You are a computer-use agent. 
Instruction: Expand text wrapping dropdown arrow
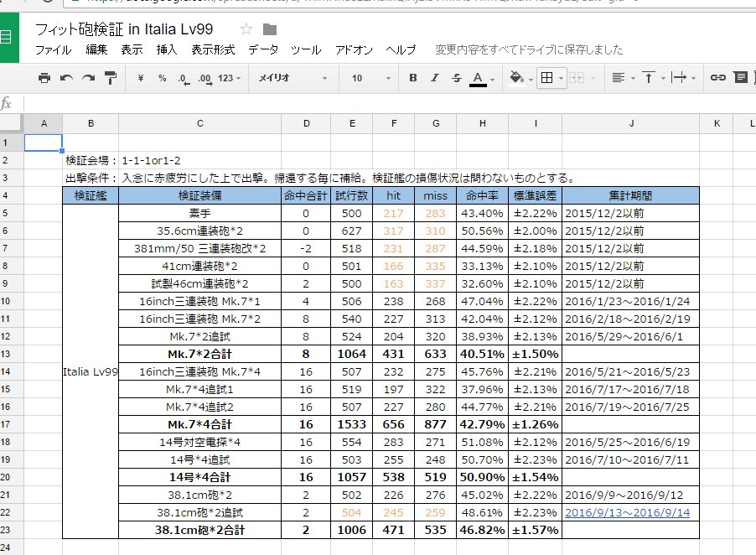693,78
